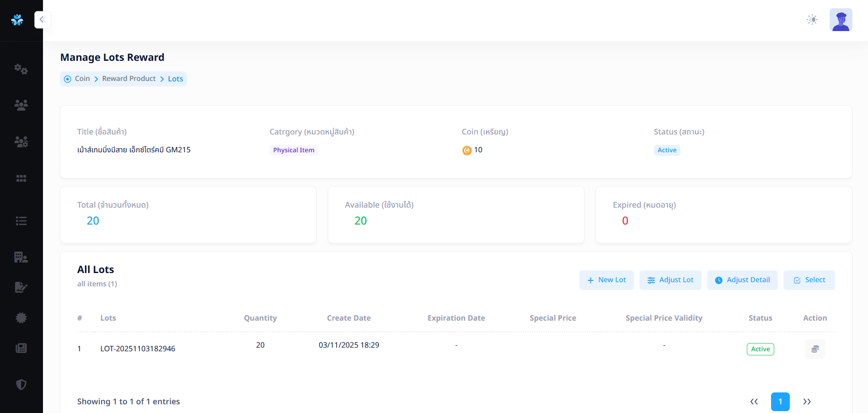
Task: Open the newspaper sidebar icon
Action: pyautogui.click(x=21, y=348)
